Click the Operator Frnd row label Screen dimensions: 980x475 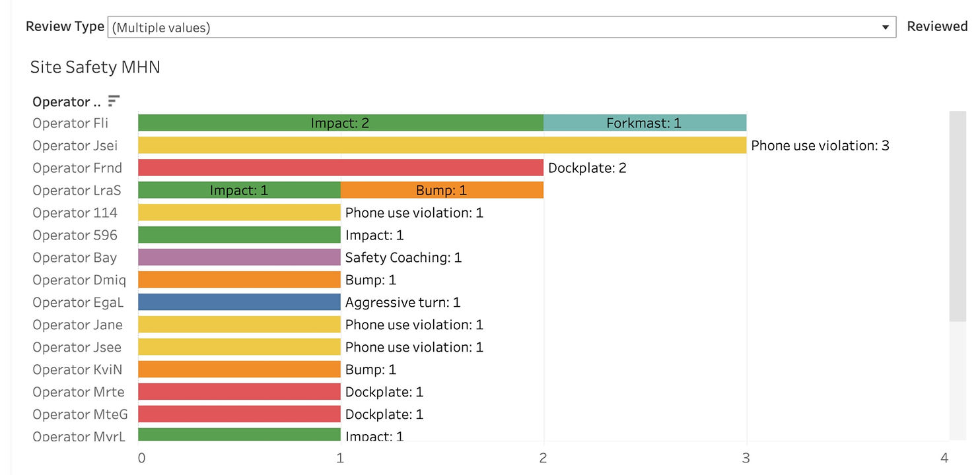(x=77, y=168)
